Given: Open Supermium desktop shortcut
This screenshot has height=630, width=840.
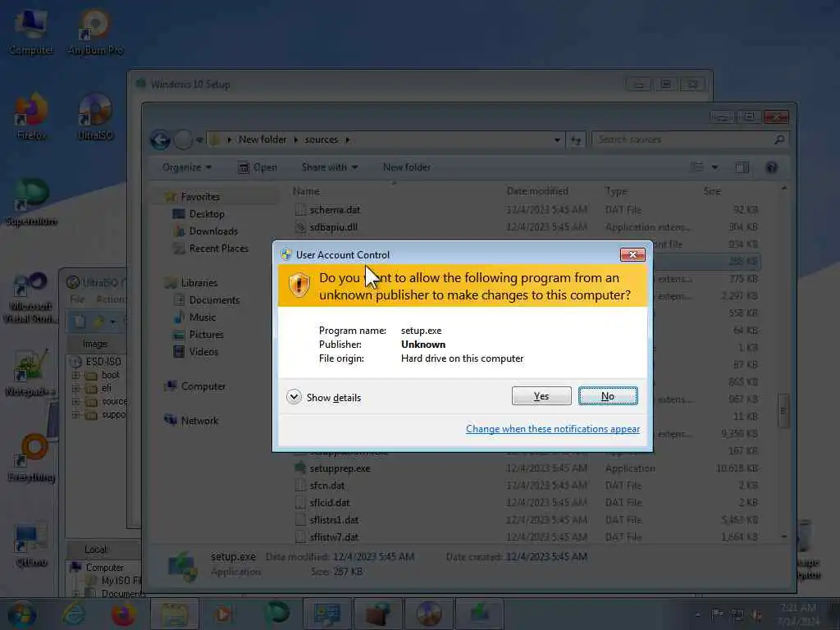Looking at the screenshot, I should tap(31, 203).
